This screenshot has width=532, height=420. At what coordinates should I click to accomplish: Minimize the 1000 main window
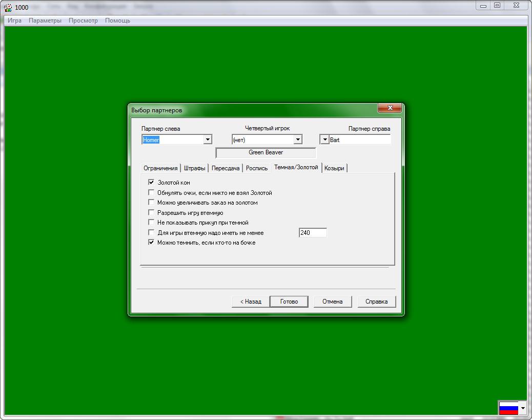pos(483,6)
